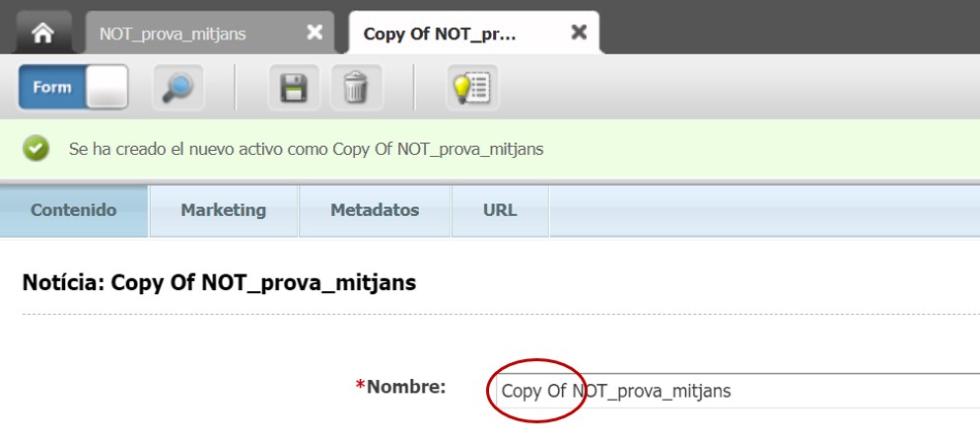Click the green checkmark success icon
980x447 pixels.
coord(36,149)
